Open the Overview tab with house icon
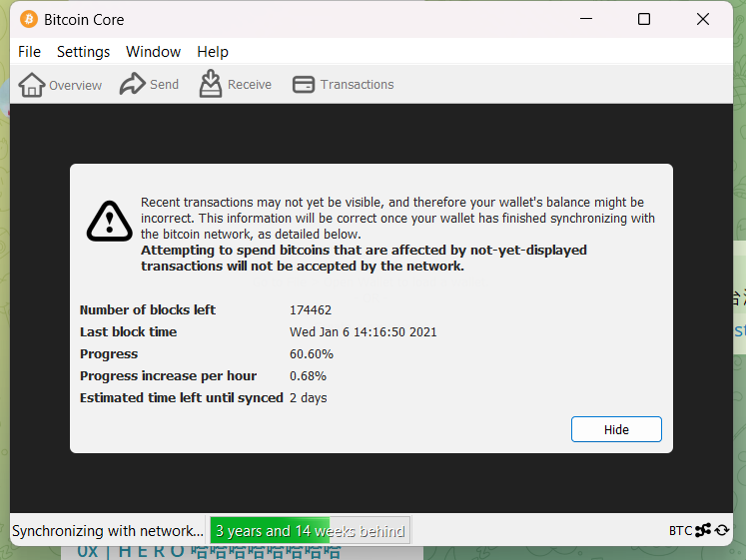Image resolution: width=746 pixels, height=560 pixels. click(60, 85)
